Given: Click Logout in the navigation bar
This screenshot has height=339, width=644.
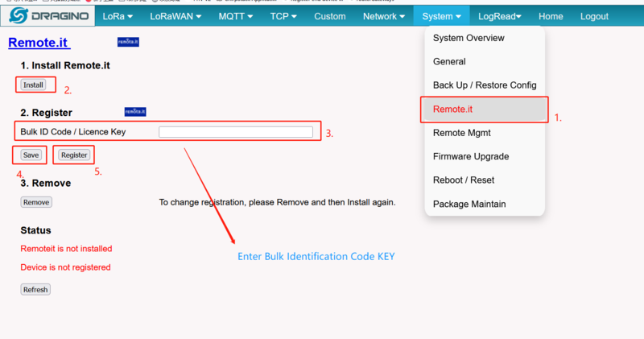Looking at the screenshot, I should [594, 16].
